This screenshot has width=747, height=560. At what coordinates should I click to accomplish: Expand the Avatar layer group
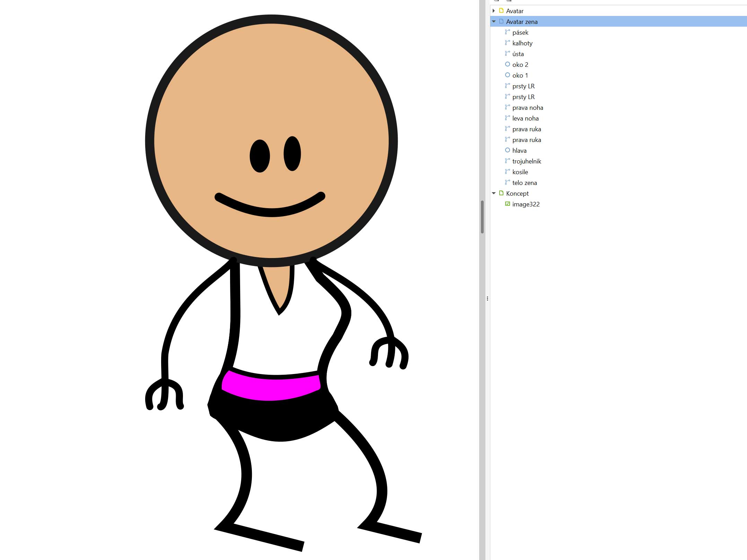tap(494, 11)
